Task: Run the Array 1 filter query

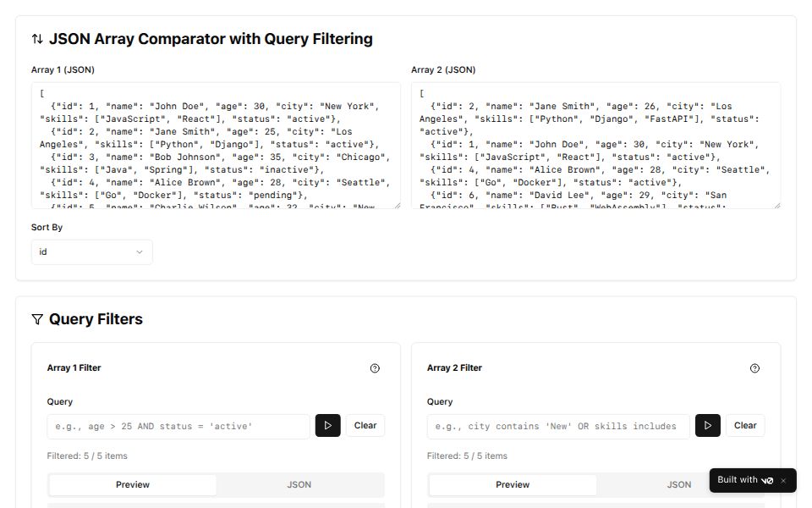Action: pyautogui.click(x=328, y=425)
